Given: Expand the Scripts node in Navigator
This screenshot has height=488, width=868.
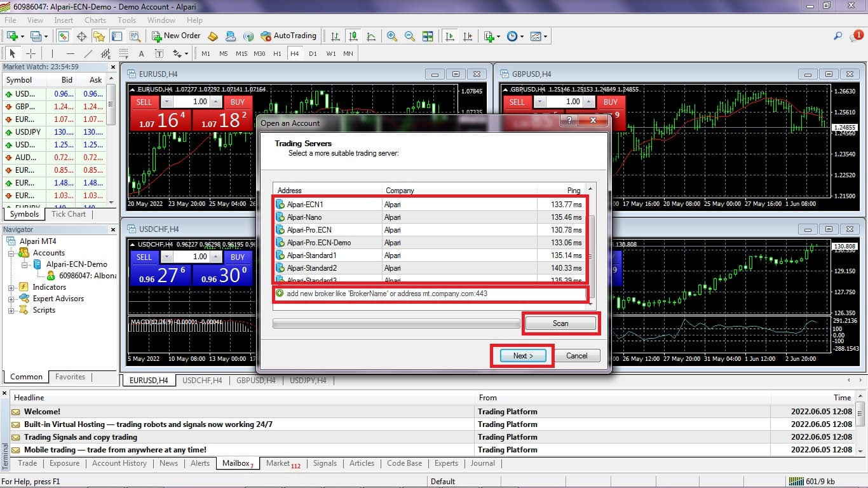Looking at the screenshot, I should pyautogui.click(x=11, y=310).
